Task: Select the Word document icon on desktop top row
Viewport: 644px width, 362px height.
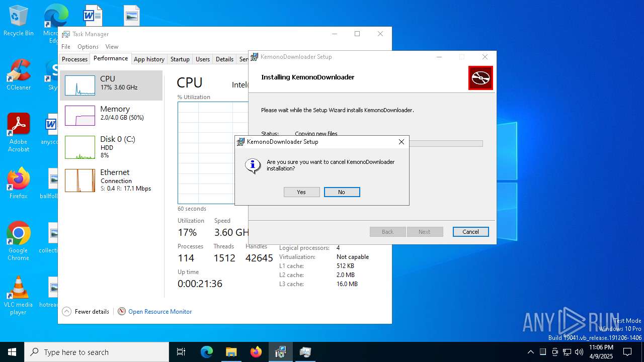Action: tap(93, 15)
